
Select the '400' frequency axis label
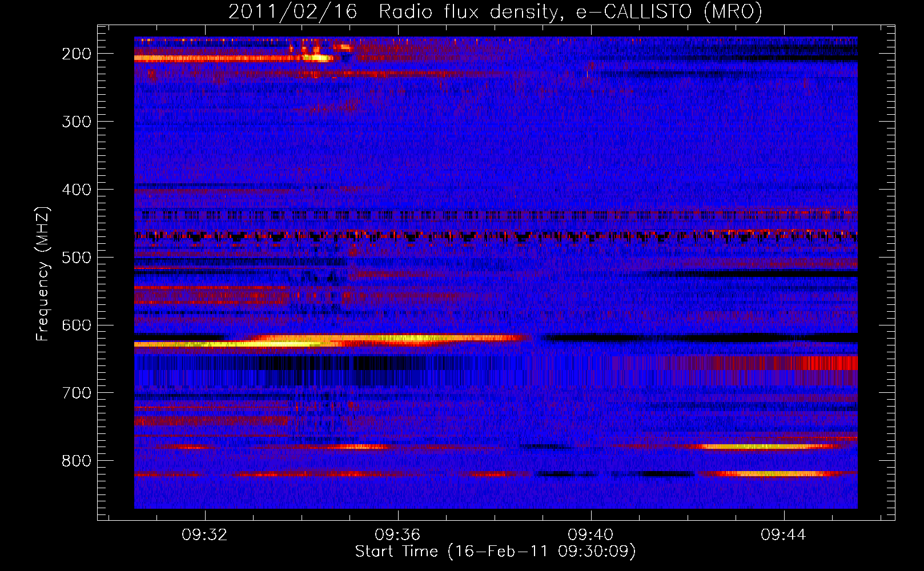[x=77, y=190]
